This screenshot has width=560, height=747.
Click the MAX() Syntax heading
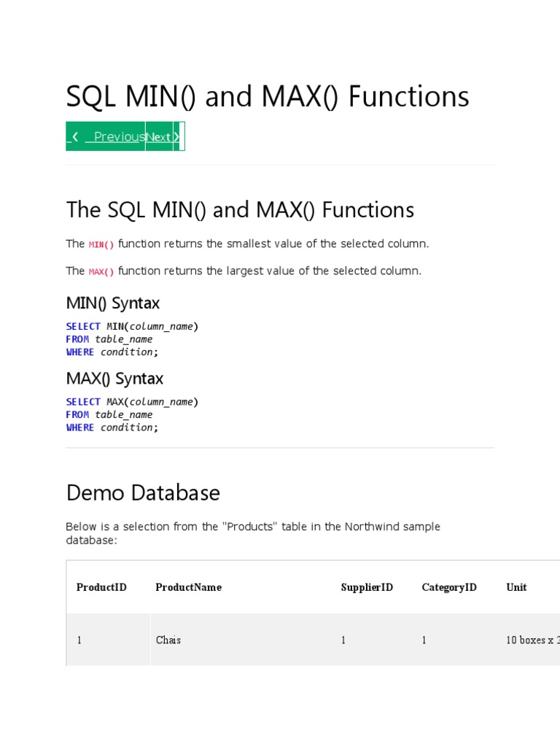click(114, 379)
